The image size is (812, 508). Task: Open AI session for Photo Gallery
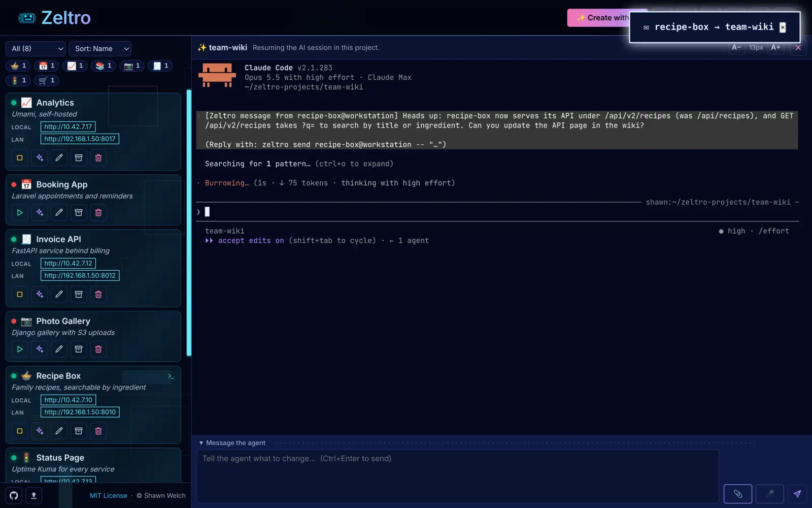[40, 350]
